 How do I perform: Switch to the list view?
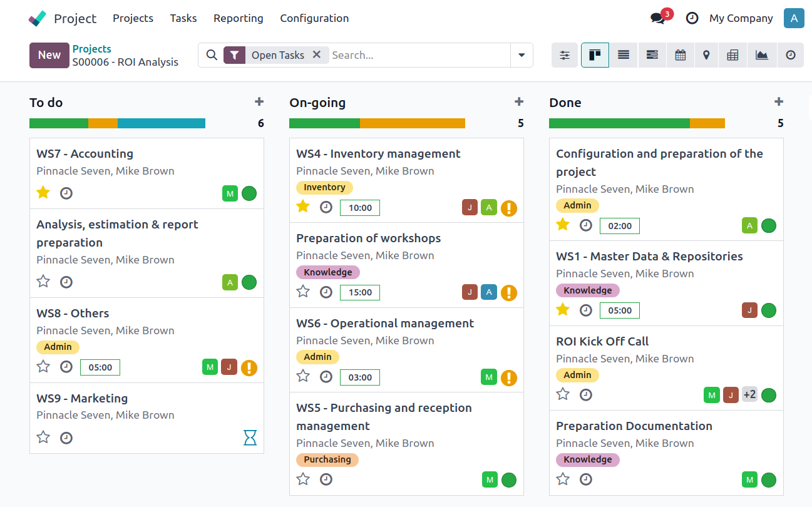coord(624,55)
